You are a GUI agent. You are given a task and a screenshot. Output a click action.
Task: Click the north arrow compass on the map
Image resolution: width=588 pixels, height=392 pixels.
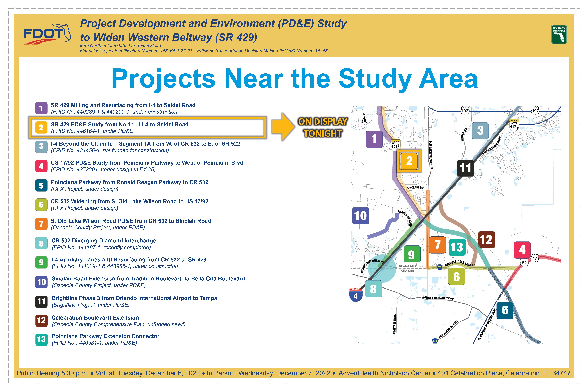364,119
